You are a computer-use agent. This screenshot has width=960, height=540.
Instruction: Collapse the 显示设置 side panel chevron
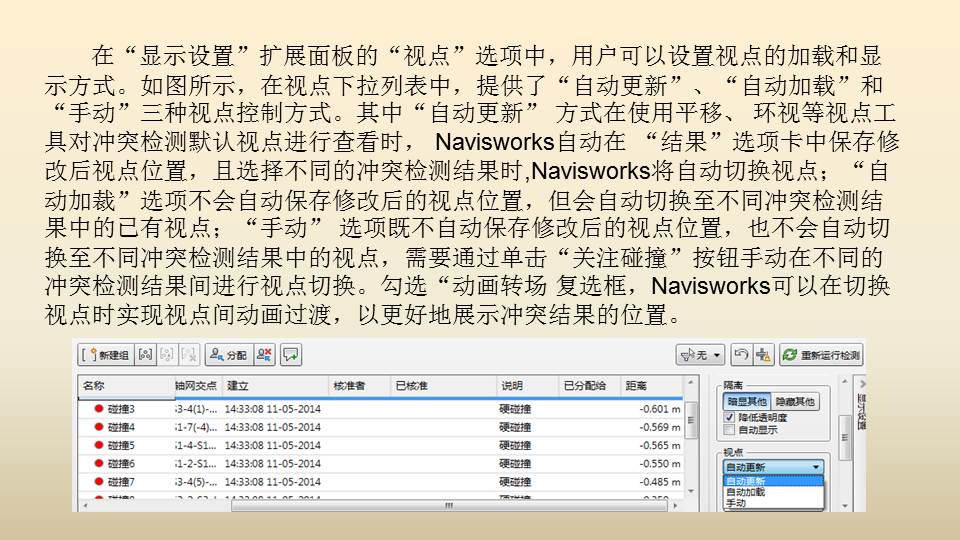coord(862,384)
